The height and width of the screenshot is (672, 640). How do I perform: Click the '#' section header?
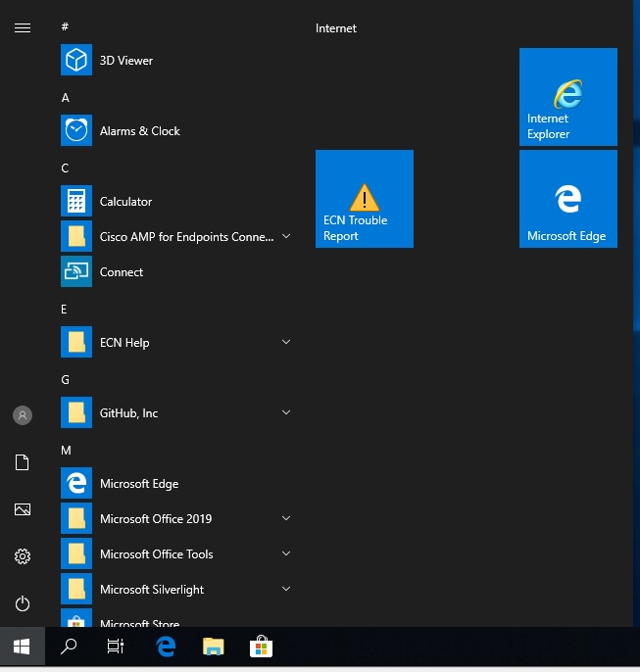[x=65, y=26]
